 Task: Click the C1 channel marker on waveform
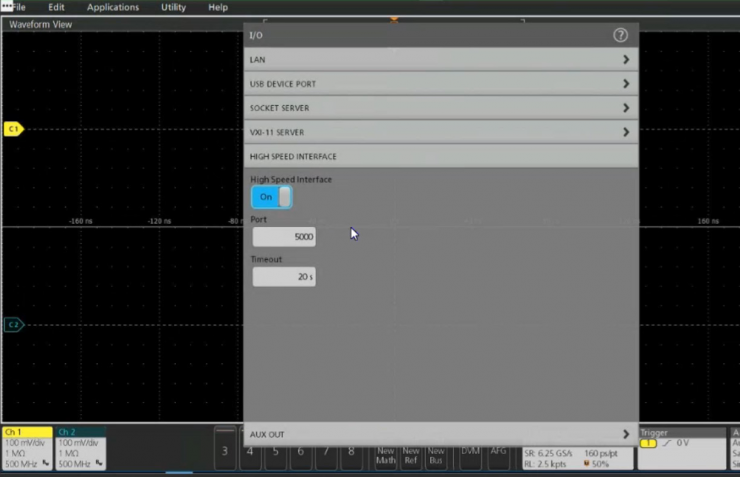13,130
